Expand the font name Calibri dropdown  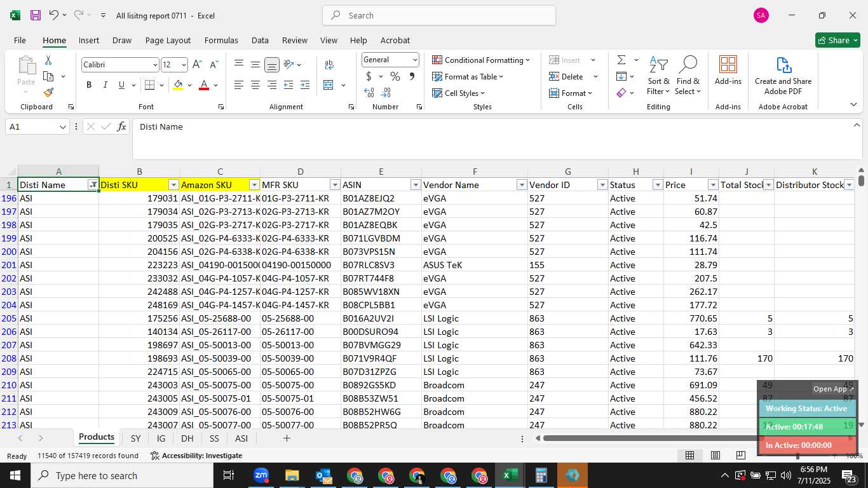pyautogui.click(x=154, y=65)
